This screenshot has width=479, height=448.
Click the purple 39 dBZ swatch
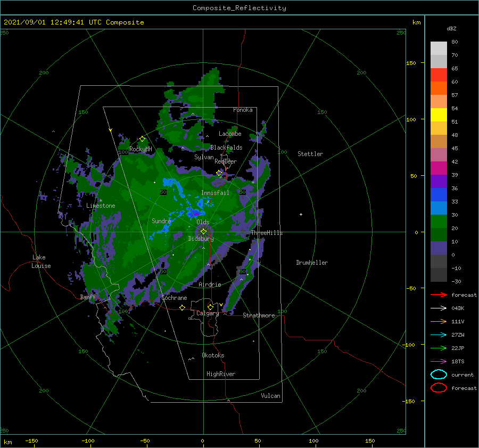439,181
